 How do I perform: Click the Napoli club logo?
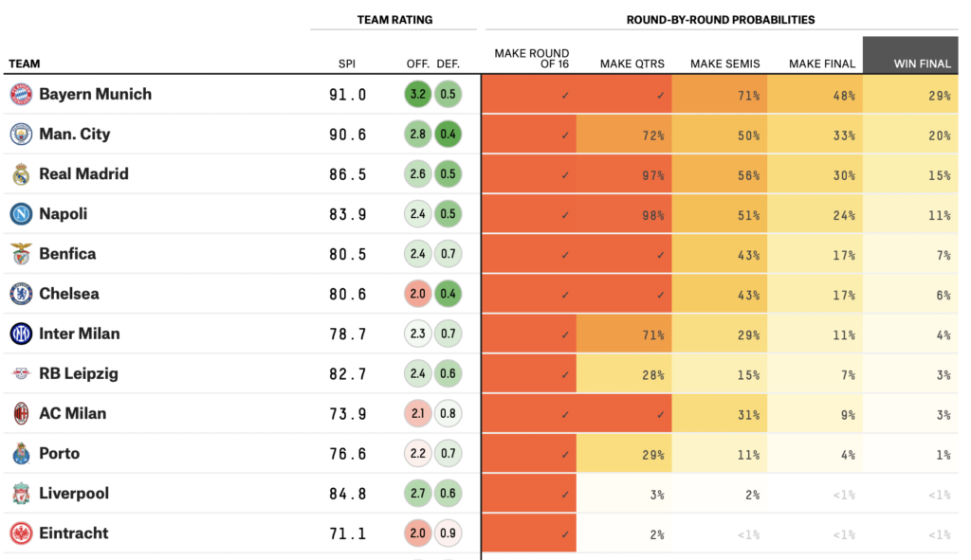click(x=21, y=214)
